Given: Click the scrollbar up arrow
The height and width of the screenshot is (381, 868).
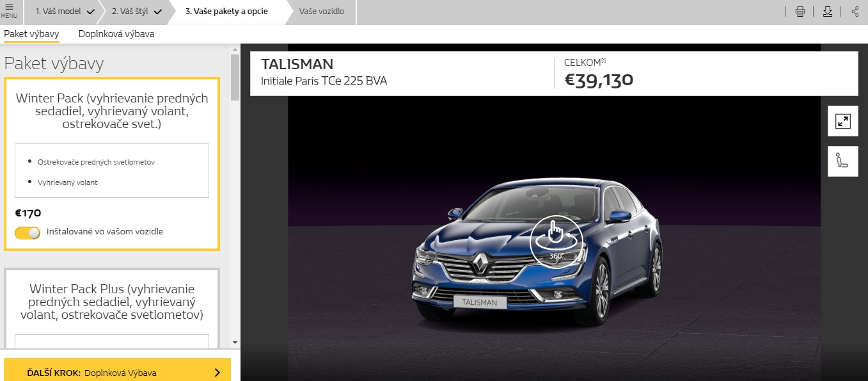Looking at the screenshot, I should pyautogui.click(x=235, y=49).
